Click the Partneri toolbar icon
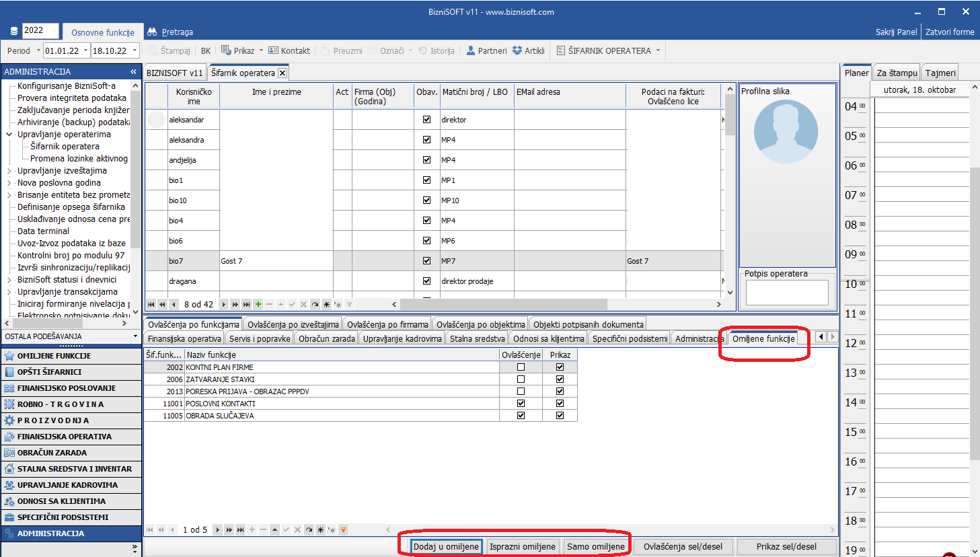This screenshot has height=557, width=980. click(486, 50)
